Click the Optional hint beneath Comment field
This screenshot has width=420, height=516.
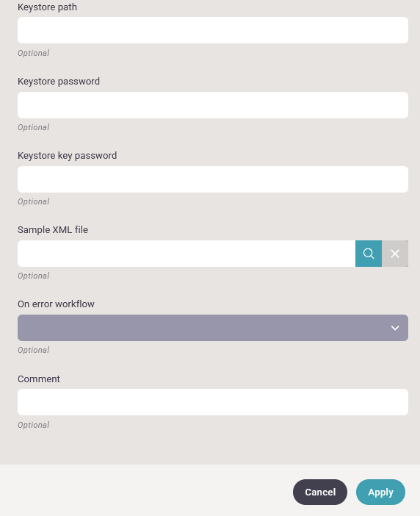(34, 425)
